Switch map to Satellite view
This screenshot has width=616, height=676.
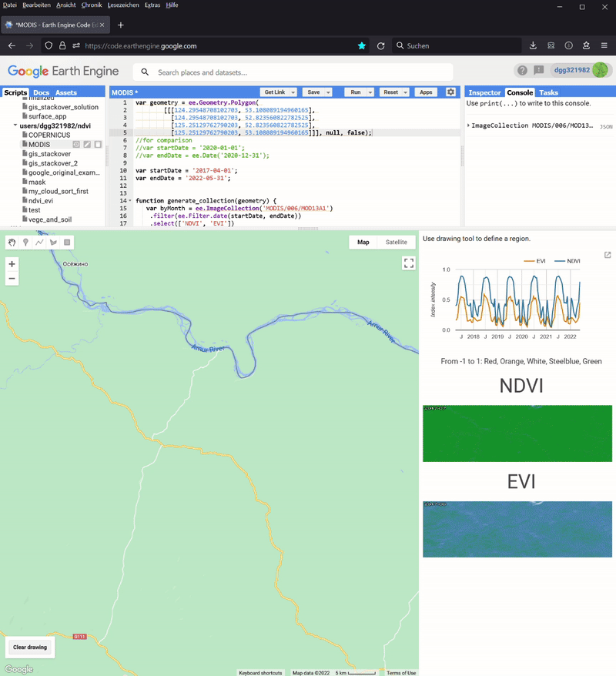tap(397, 242)
